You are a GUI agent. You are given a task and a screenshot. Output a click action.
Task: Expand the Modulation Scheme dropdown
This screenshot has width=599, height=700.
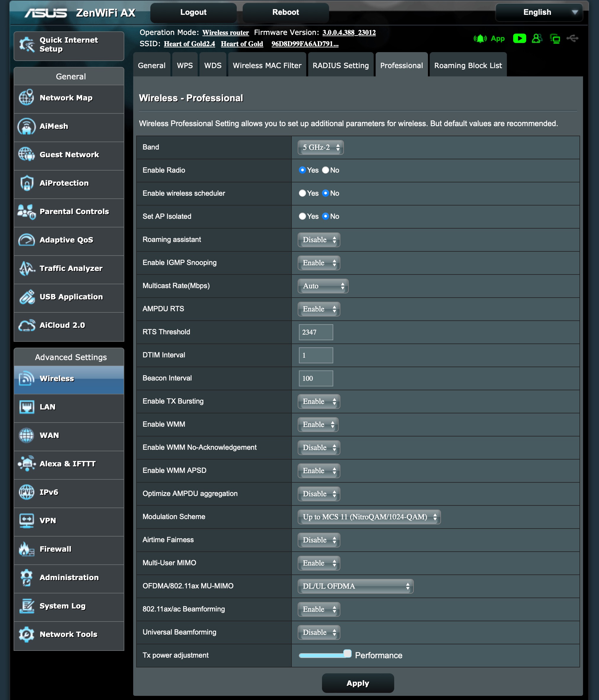(369, 517)
